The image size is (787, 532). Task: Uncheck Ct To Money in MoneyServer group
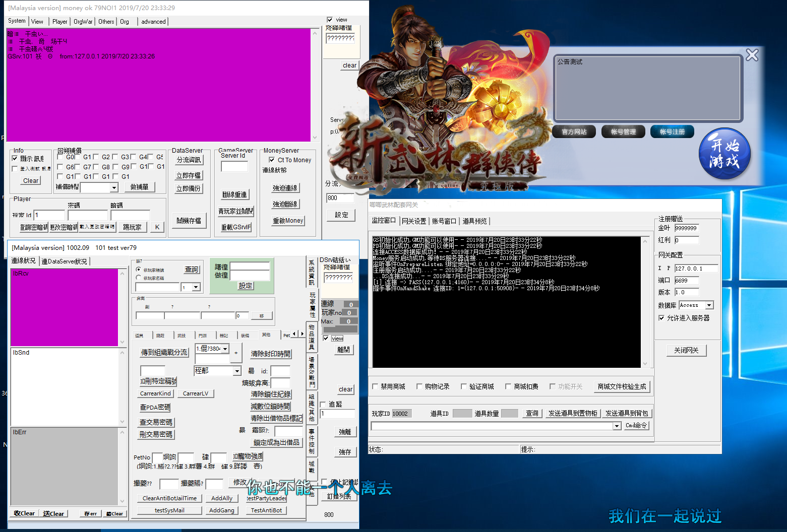pos(272,160)
